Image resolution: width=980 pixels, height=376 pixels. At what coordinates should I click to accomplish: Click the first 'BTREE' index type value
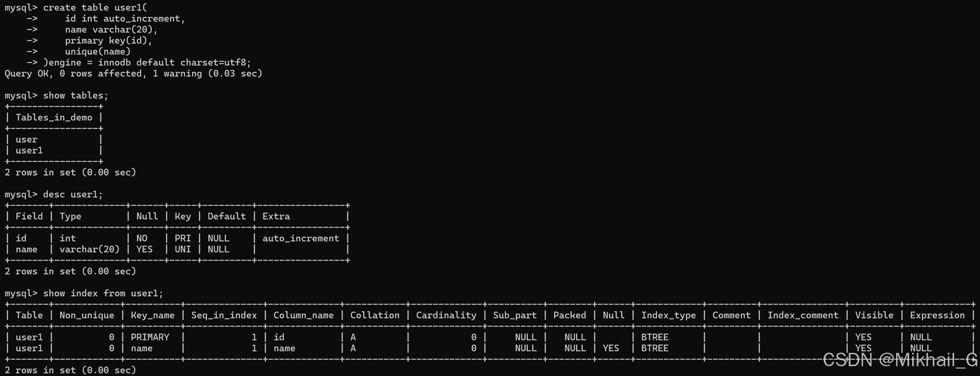click(x=655, y=337)
